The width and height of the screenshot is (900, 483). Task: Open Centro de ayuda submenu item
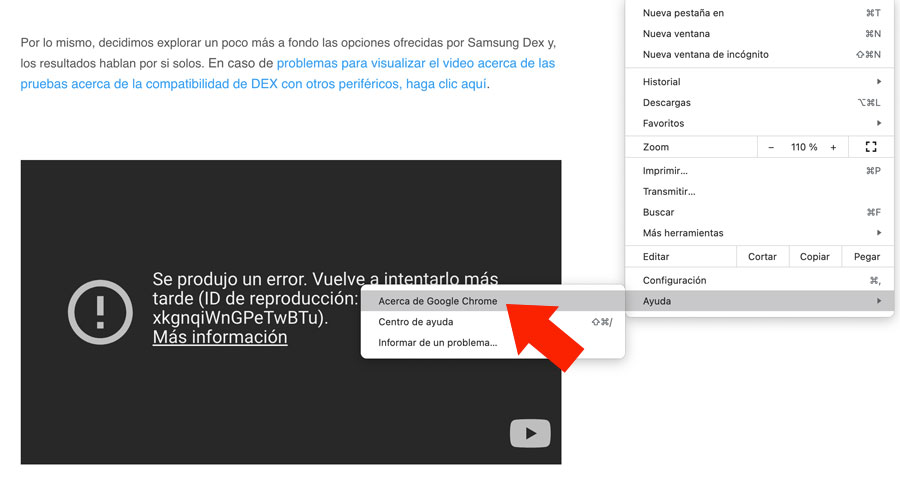click(x=492, y=322)
